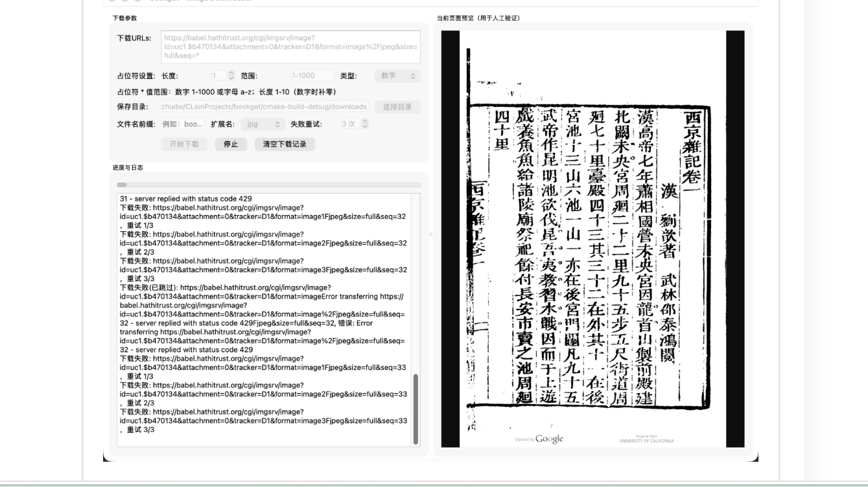Focus the 文件名前缀 input field
The image size is (868, 487).
[183, 124]
